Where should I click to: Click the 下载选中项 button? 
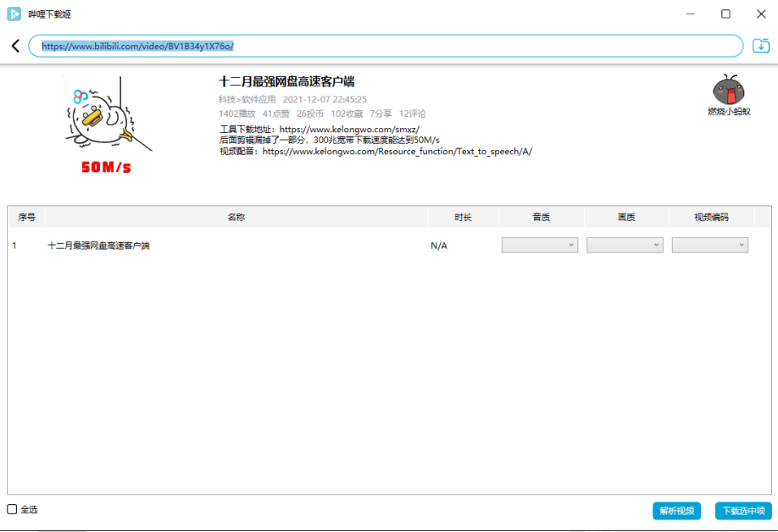point(743,511)
